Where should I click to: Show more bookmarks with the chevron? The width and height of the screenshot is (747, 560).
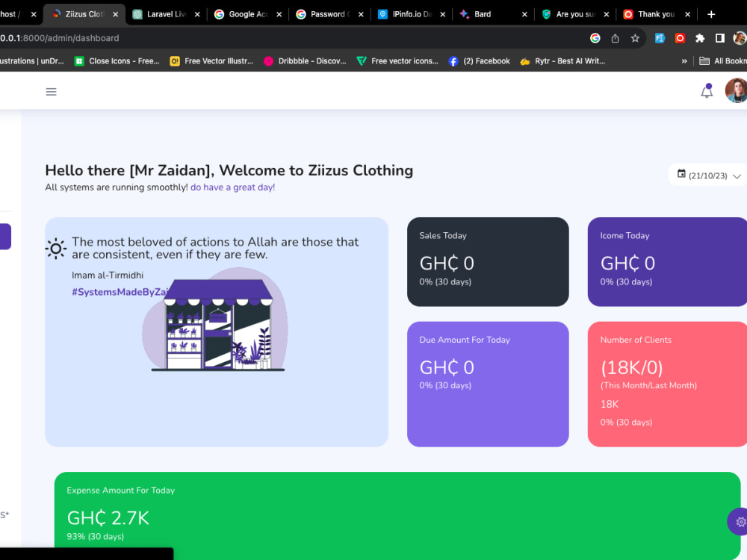684,61
